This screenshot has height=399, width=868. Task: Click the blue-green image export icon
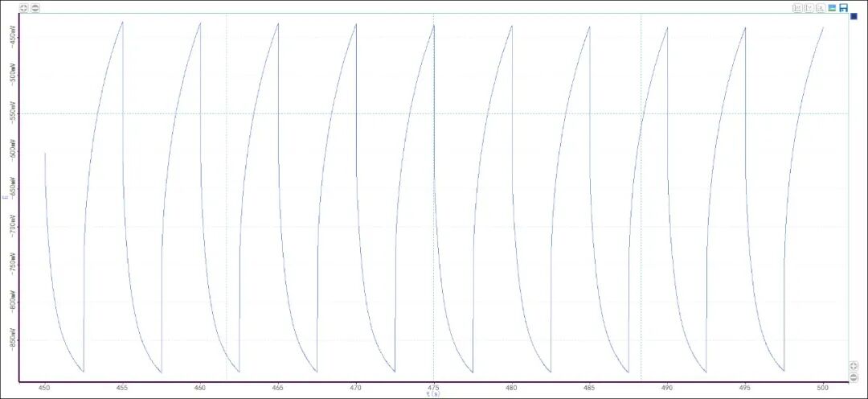coord(832,8)
